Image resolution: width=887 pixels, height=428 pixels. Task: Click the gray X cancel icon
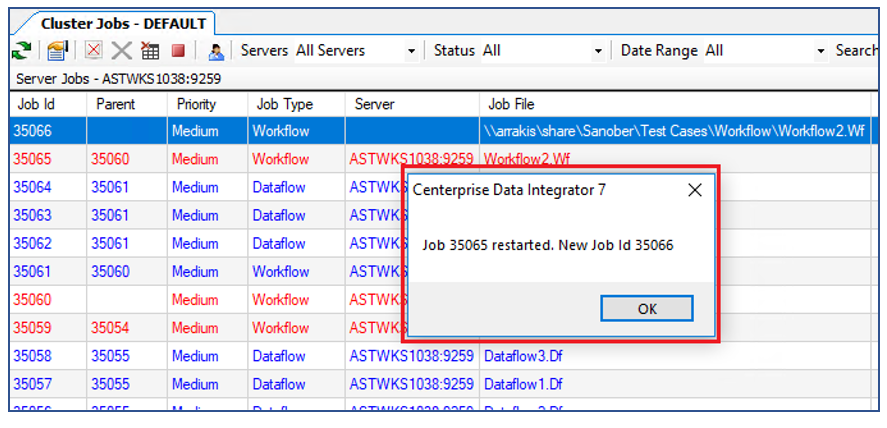click(121, 51)
